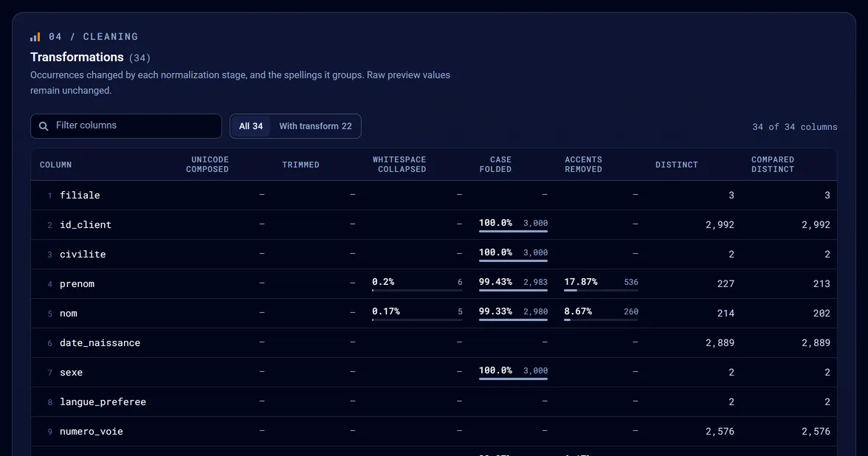Click prenom's compared distinct count 213
Image resolution: width=868 pixels, height=456 pixels.
(x=821, y=284)
